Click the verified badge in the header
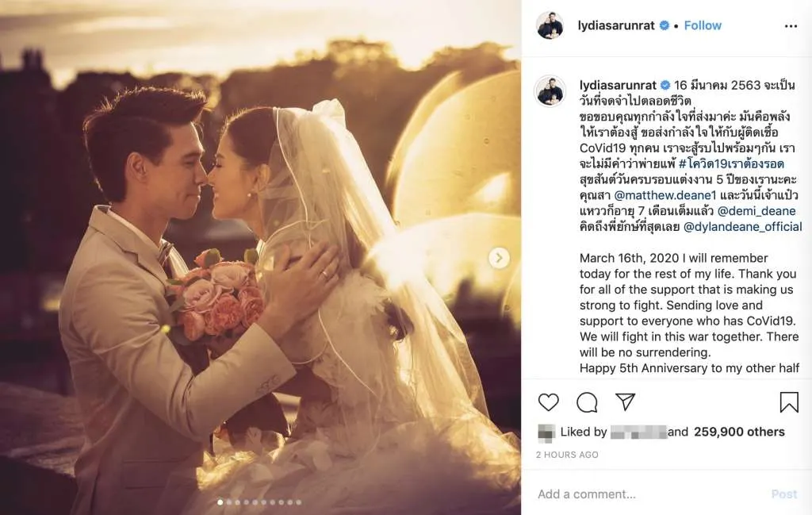This screenshot has height=515, width=812. (664, 25)
